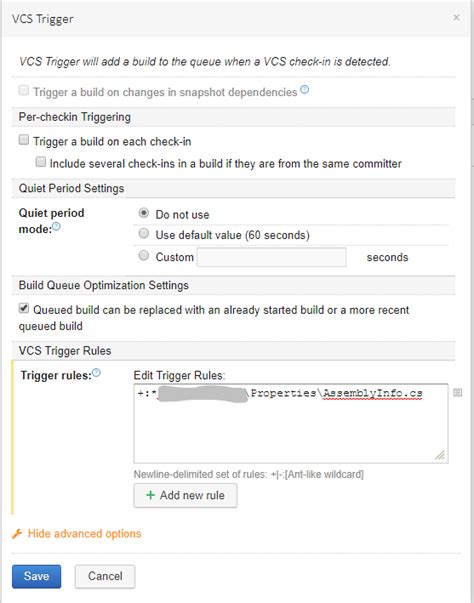474x603 pixels.
Task: Toggle Trigger a build on snapshot dependencies
Action: (x=24, y=90)
